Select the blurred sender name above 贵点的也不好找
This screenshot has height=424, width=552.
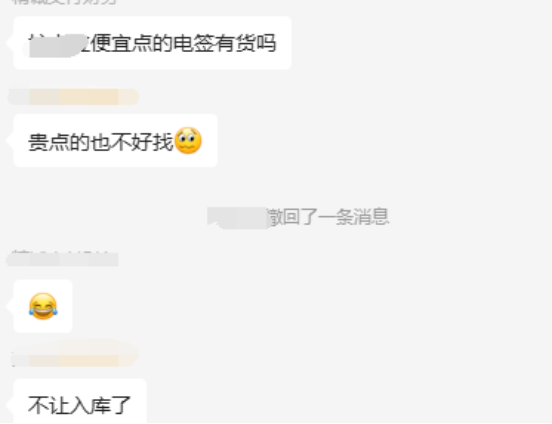pyautogui.click(x=73, y=97)
